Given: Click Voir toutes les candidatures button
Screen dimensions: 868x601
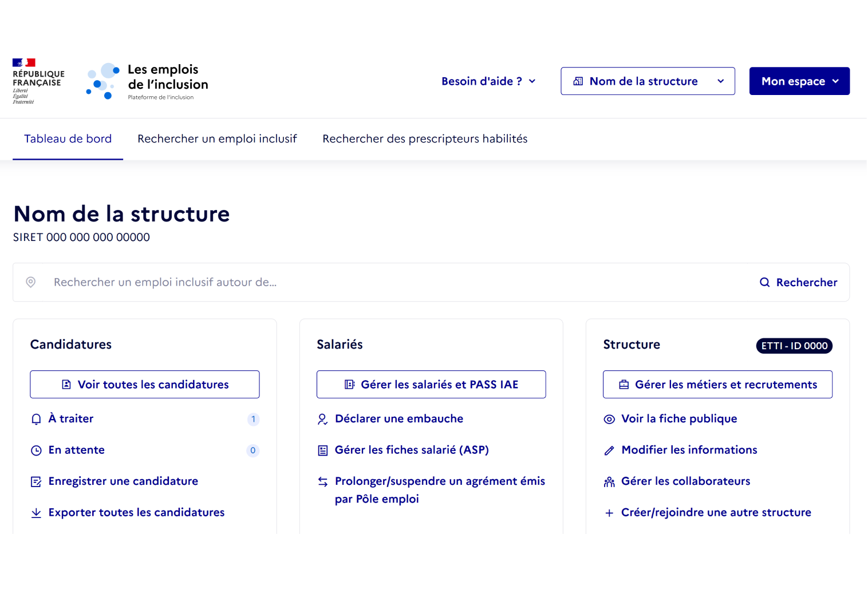Looking at the screenshot, I should coord(145,385).
